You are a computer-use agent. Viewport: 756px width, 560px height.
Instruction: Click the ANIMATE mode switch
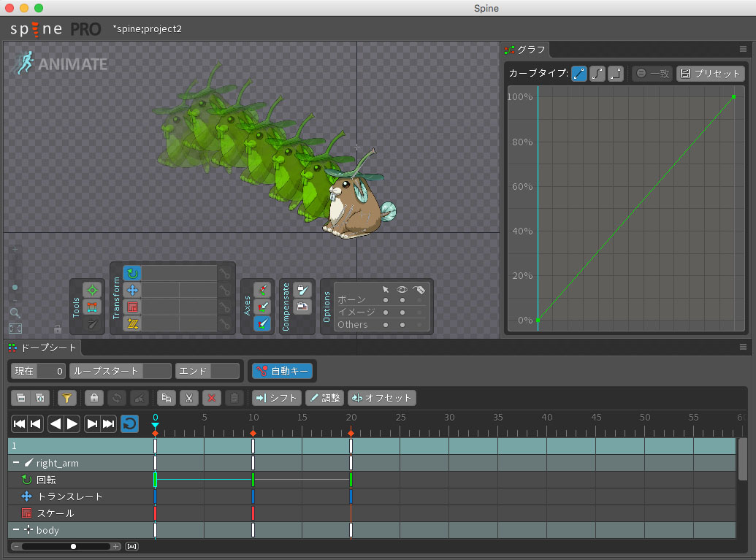click(61, 64)
